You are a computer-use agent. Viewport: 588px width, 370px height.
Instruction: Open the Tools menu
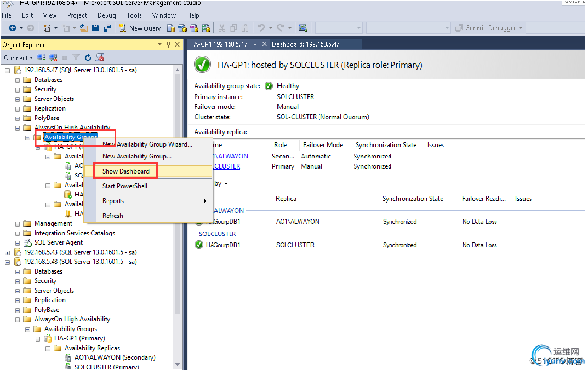134,15
